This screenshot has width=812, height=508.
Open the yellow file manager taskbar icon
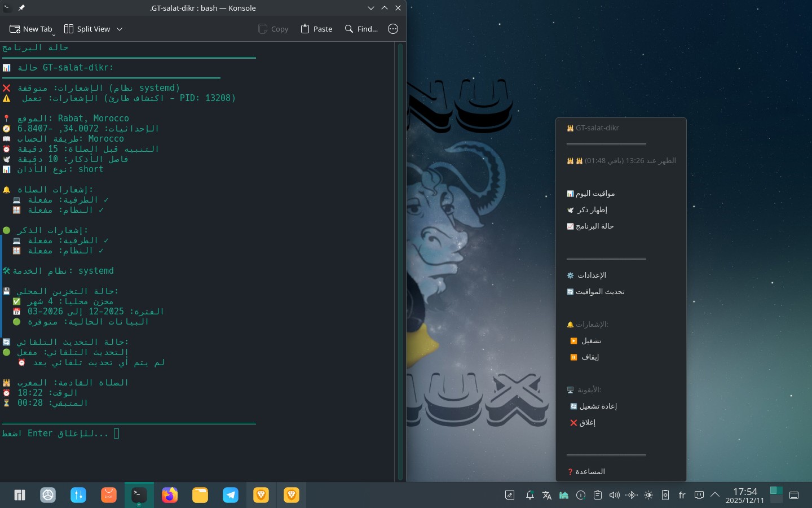tap(200, 495)
